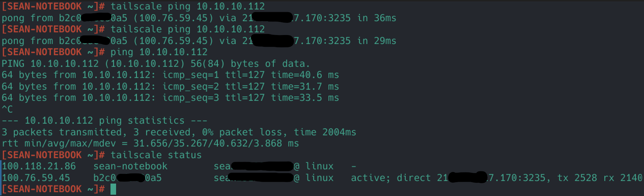Click "36ms" in the first pong line
644x196 pixels.
(x=385, y=18)
